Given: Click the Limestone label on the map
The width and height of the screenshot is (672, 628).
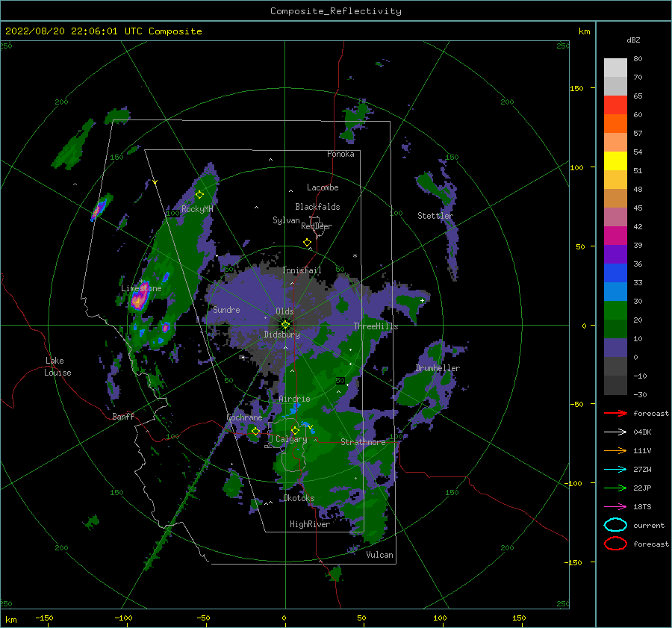Looking at the screenshot, I should click(141, 288).
